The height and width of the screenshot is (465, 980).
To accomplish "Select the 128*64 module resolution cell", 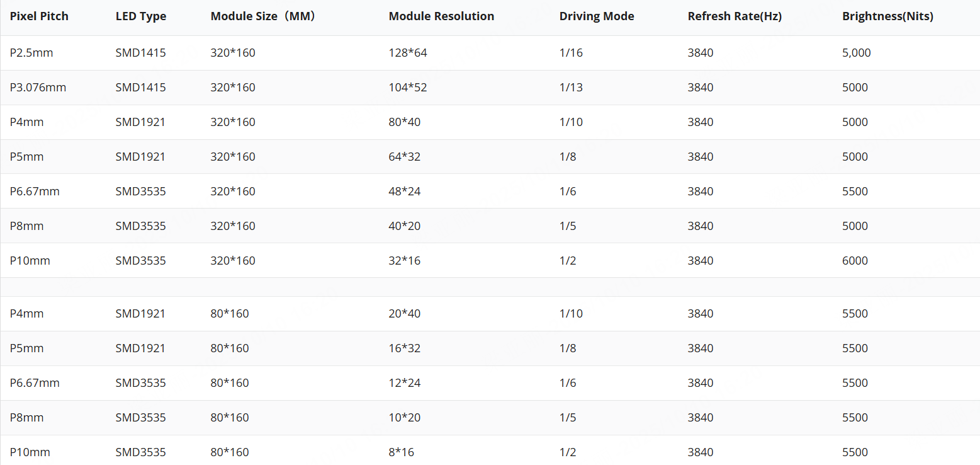I will 408,53.
